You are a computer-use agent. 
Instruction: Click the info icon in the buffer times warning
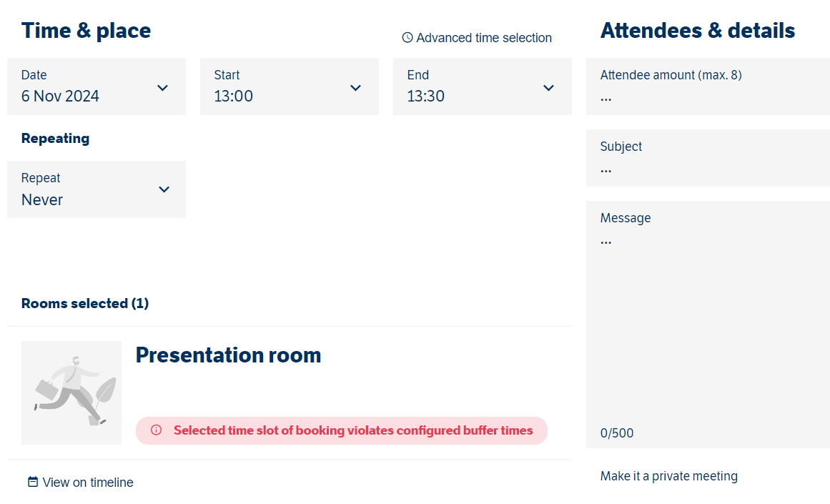click(x=156, y=430)
